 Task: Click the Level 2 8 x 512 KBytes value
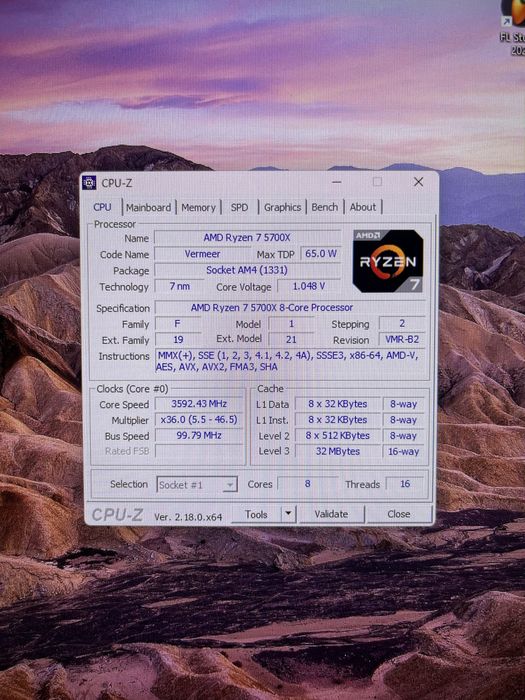click(x=338, y=436)
